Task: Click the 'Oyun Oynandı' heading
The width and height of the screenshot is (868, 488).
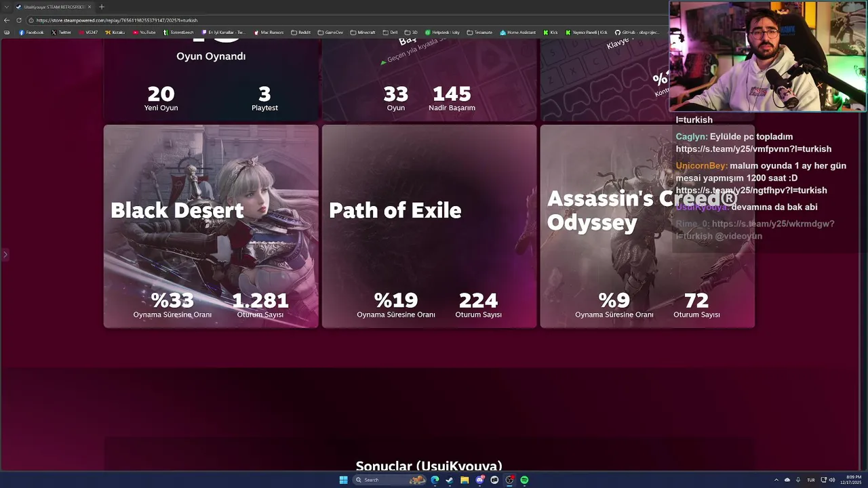Action: [x=211, y=56]
